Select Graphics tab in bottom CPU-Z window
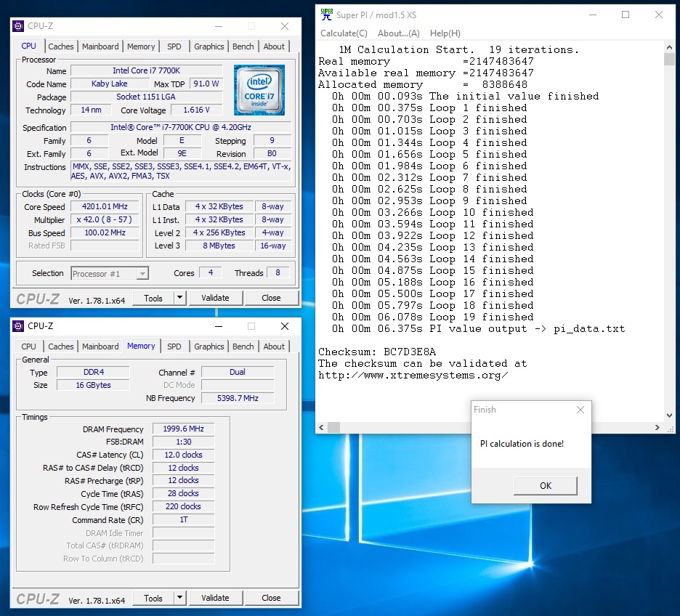The height and width of the screenshot is (616, 680). (x=209, y=346)
